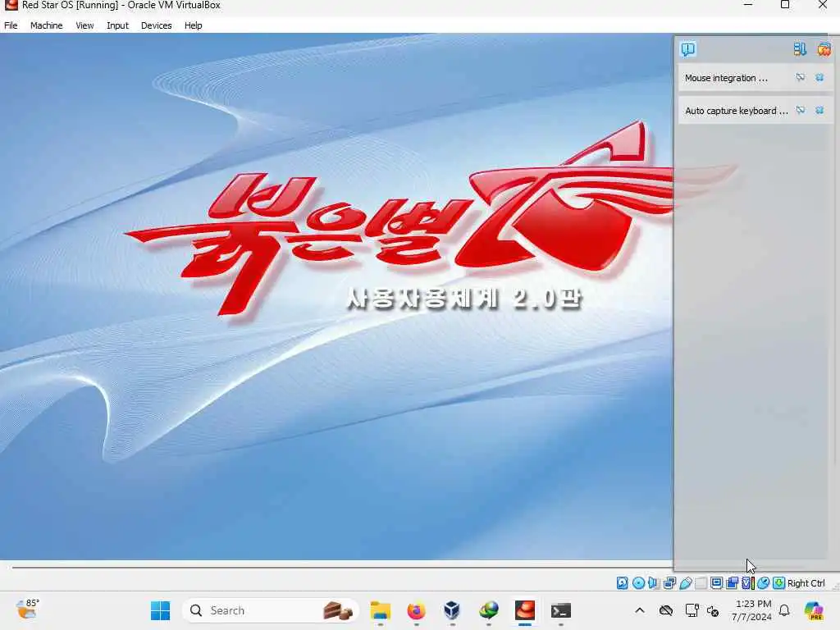This screenshot has height=630, width=840.
Task: Click the globe download manager taskbar icon
Action: click(489, 610)
